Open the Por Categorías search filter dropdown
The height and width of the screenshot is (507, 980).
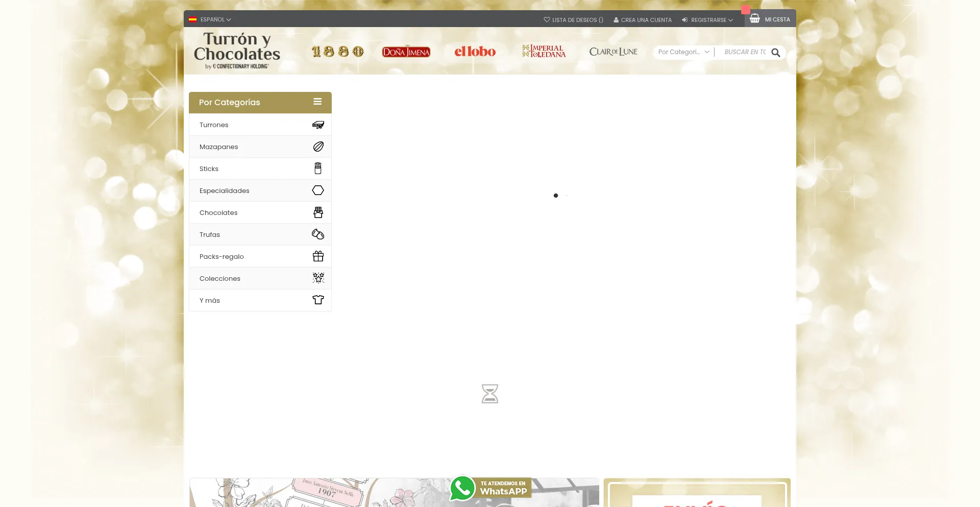(683, 52)
